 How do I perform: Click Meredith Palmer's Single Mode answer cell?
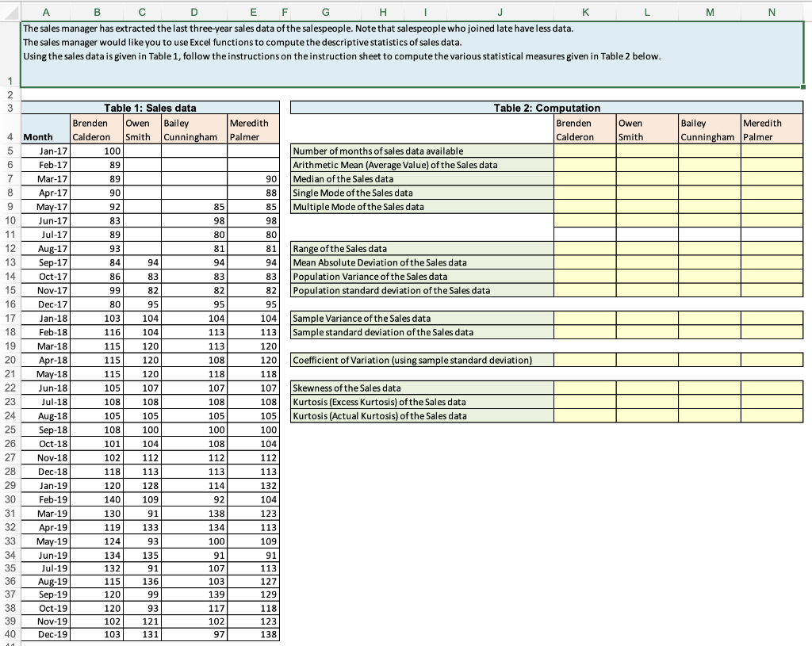click(772, 193)
